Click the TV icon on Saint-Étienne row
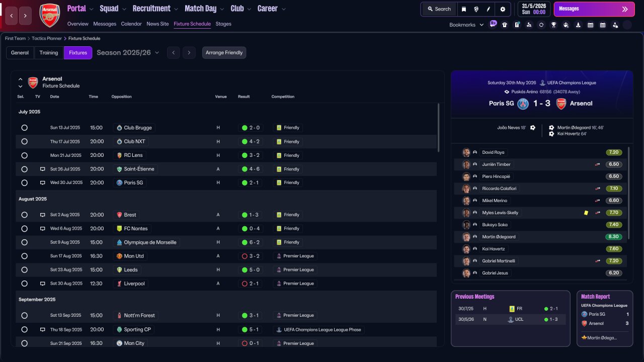 coord(43,169)
